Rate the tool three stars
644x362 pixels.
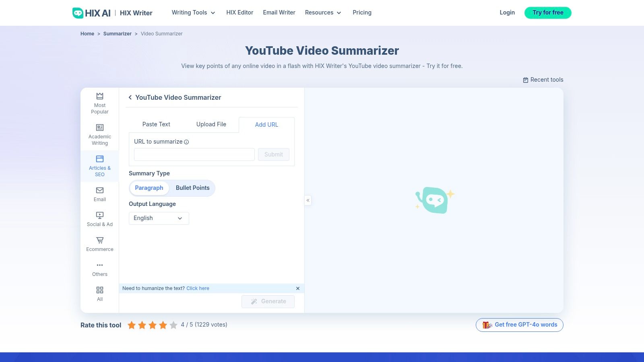[153, 325]
